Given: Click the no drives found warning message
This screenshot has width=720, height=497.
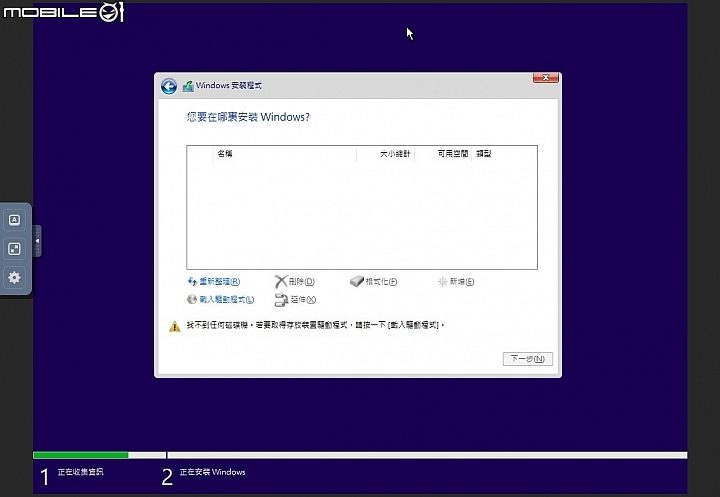Looking at the screenshot, I should (x=315, y=325).
